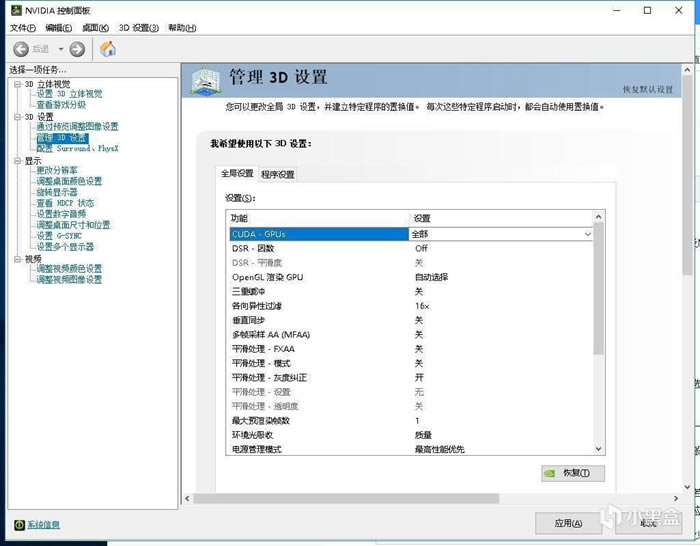
Task: Select 调整桌面尺寸和位置 in the tree
Action: pyautogui.click(x=73, y=225)
